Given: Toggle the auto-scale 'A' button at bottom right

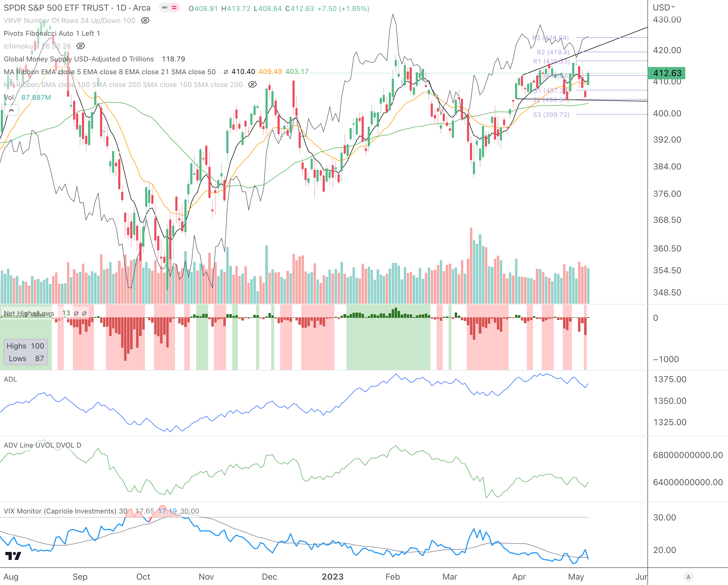Looking at the screenshot, I should (688, 577).
